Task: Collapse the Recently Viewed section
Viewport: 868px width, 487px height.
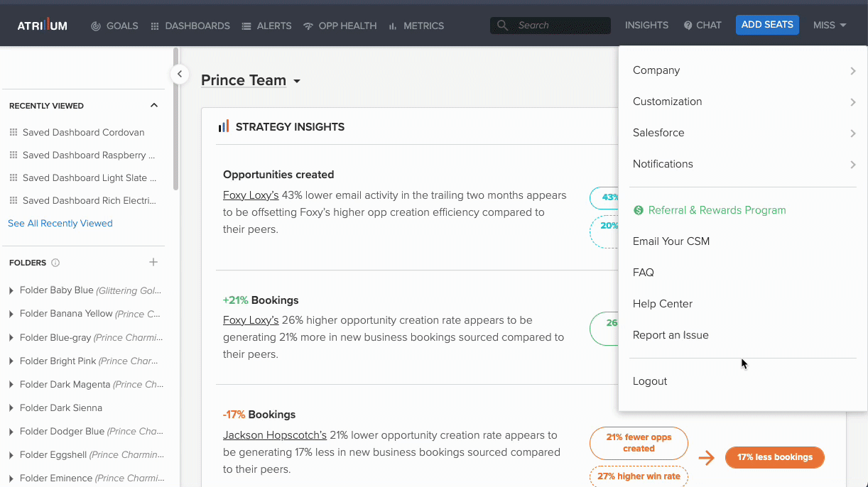Action: (x=154, y=105)
